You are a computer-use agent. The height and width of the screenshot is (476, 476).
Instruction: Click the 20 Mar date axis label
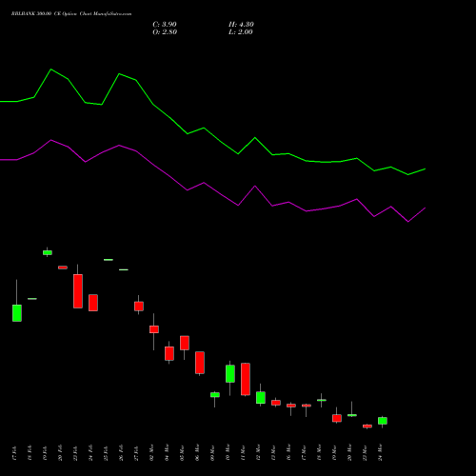tap(350, 452)
